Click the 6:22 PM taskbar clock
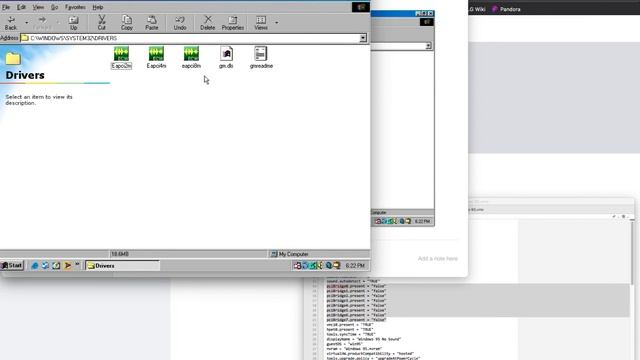The image size is (640, 360). pyautogui.click(x=355, y=266)
